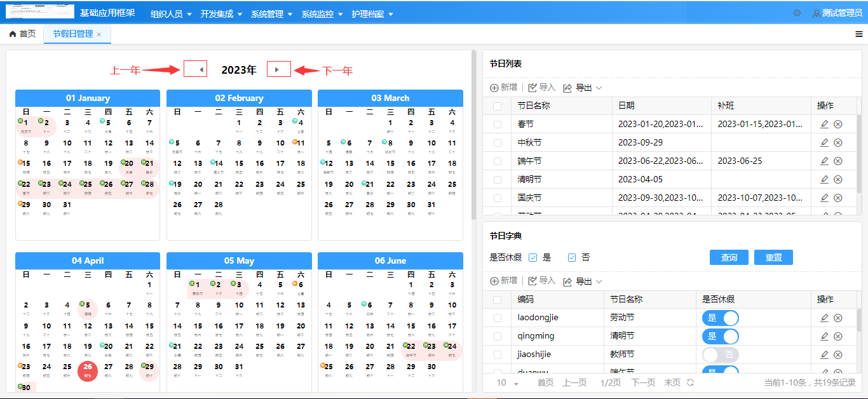
Task: Open the page size dropdown showing 10
Action: click(x=504, y=383)
